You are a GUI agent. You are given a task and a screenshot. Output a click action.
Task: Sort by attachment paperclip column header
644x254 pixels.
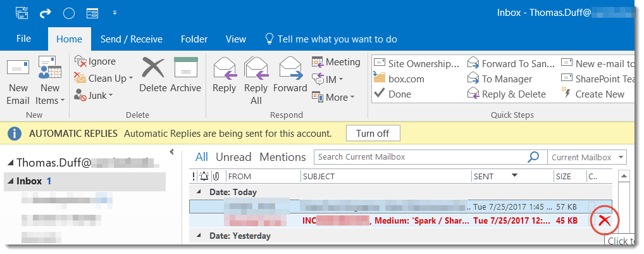[216, 177]
